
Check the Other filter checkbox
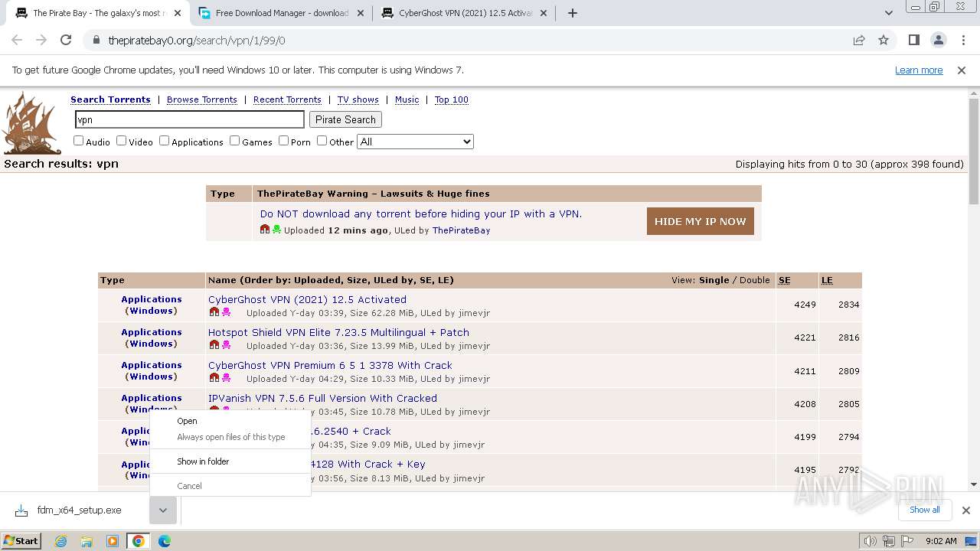pos(322,141)
